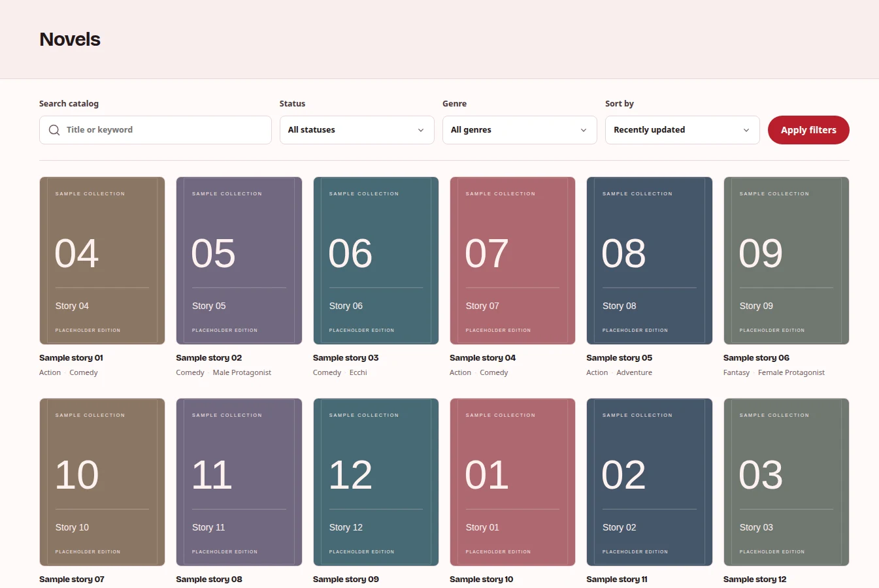
Task: Open the Story 11 cover thumbnail
Action: (x=239, y=482)
